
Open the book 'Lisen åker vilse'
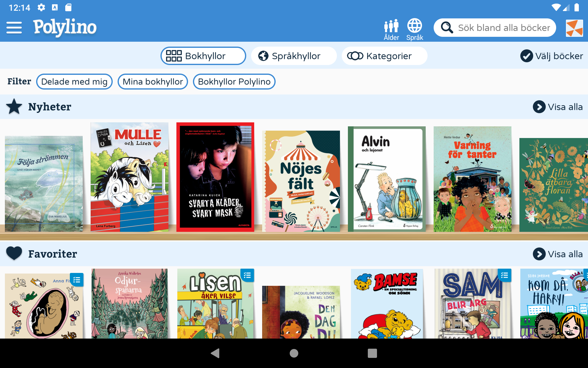point(215,304)
